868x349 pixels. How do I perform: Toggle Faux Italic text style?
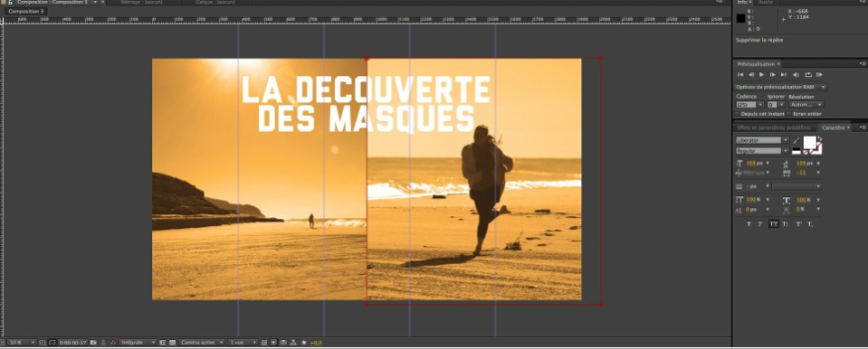(760, 224)
